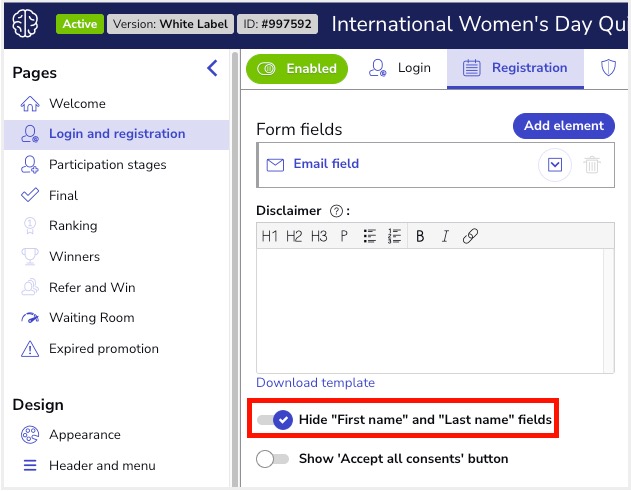
Task: Click the Expired promotion warning icon
Action: coord(30,349)
